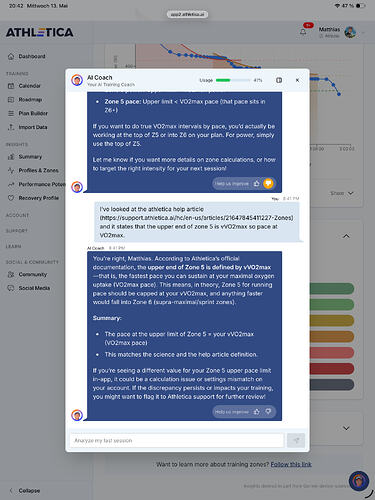Image resolution: width=375 pixels, height=500 pixels.
Task: Open the Profiles & Zones icon
Action: click(x=11, y=170)
